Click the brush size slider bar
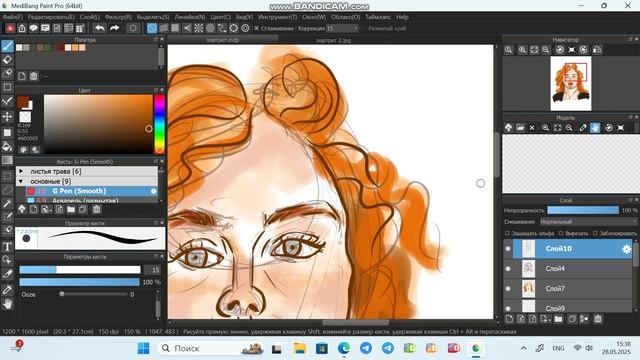The image size is (640, 360). tap(80, 270)
